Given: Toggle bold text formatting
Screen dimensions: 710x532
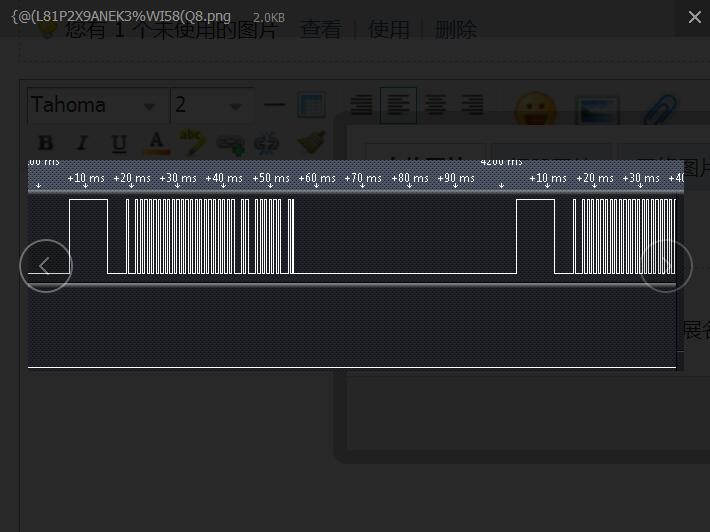Looking at the screenshot, I should point(45,143).
